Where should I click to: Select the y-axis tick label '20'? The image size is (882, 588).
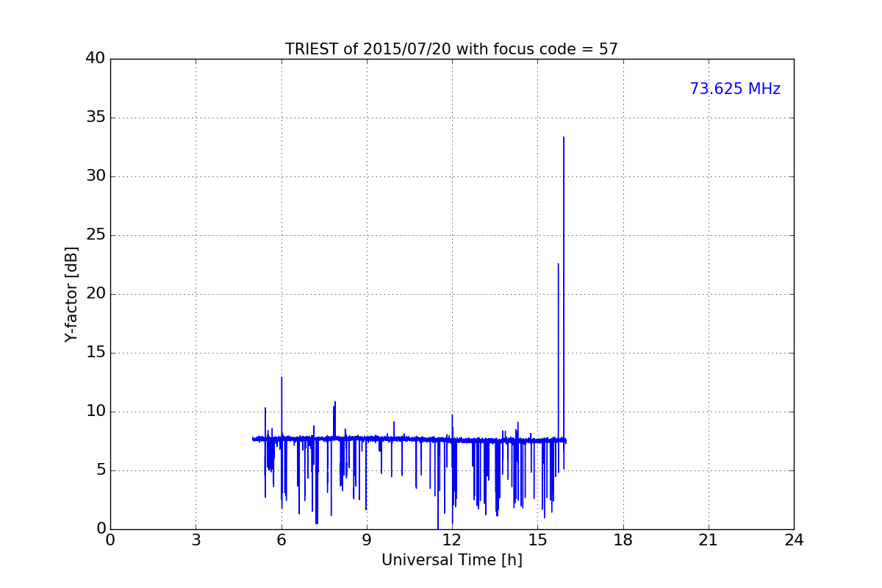pyautogui.click(x=96, y=294)
